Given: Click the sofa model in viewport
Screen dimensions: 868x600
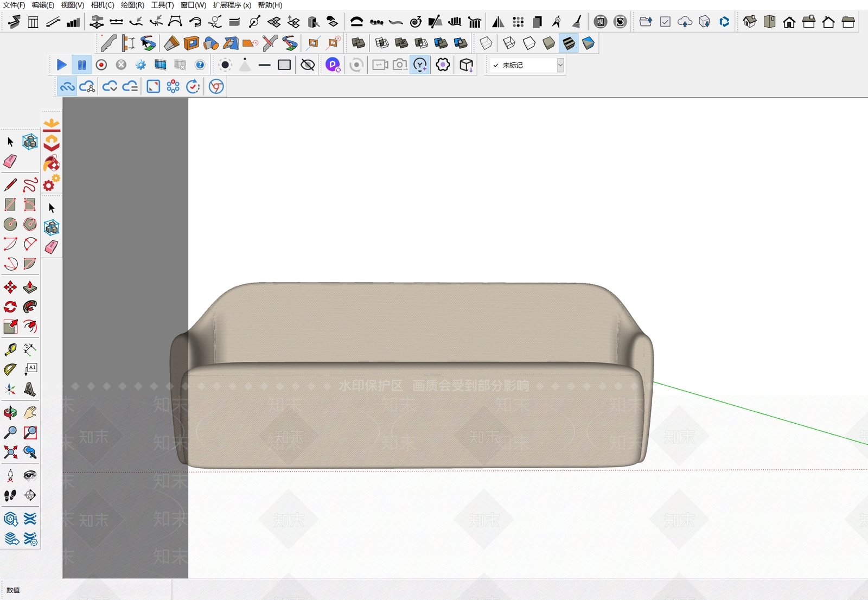Looking at the screenshot, I should pos(412,374).
